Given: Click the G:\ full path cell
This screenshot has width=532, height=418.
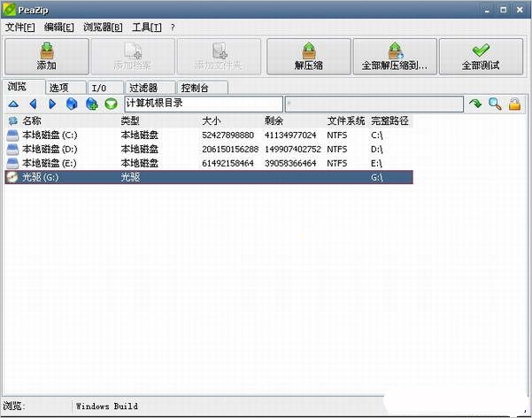Looking at the screenshot, I should pyautogui.click(x=376, y=177).
